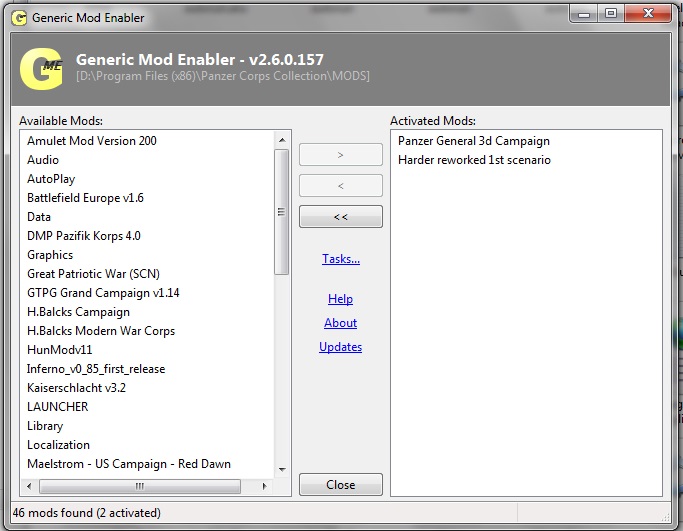
Task: Select Maelstrom - US Campaign - Red Dawn
Action: click(129, 464)
